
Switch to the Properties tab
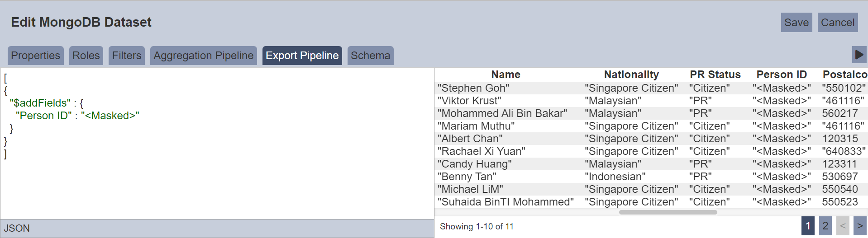pyautogui.click(x=35, y=56)
